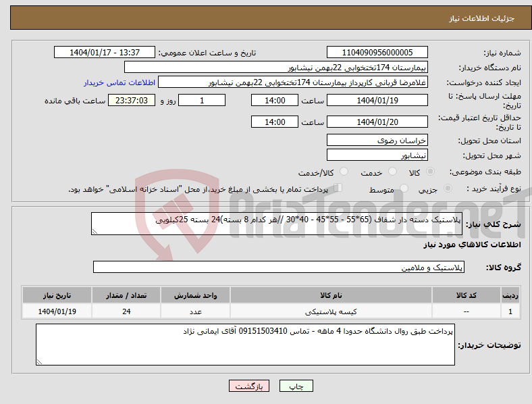Click the general description textarea پلاستیک دسته دار
The height and width of the screenshot is (404, 532).
click(277, 224)
